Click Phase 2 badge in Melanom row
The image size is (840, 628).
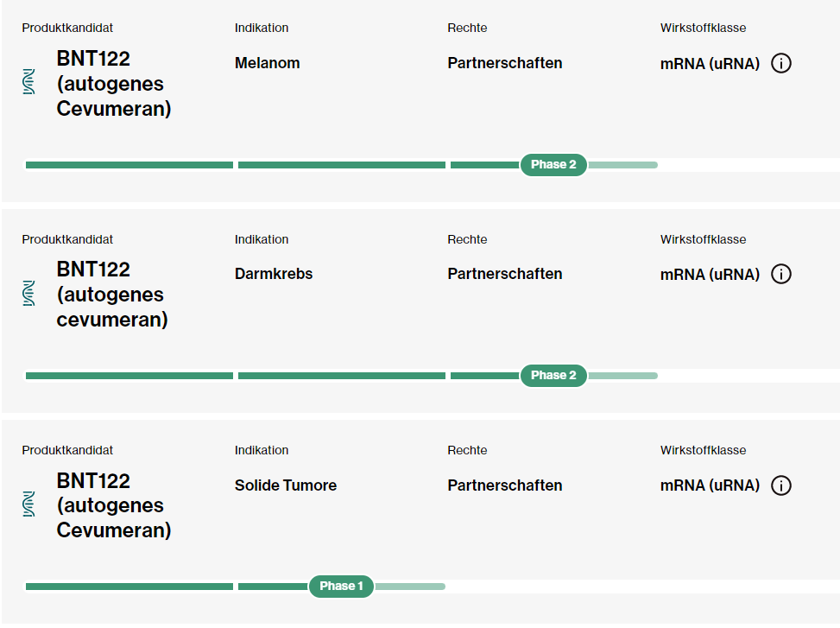click(x=553, y=164)
